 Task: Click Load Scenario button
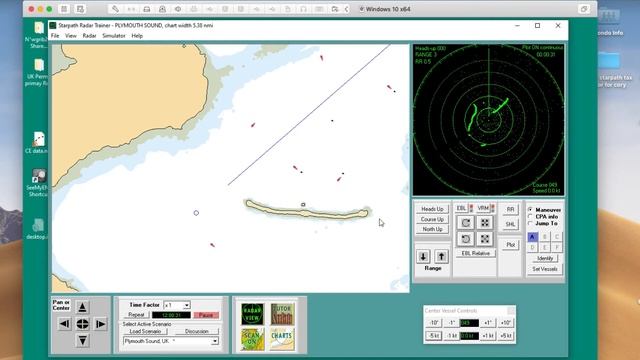click(145, 331)
